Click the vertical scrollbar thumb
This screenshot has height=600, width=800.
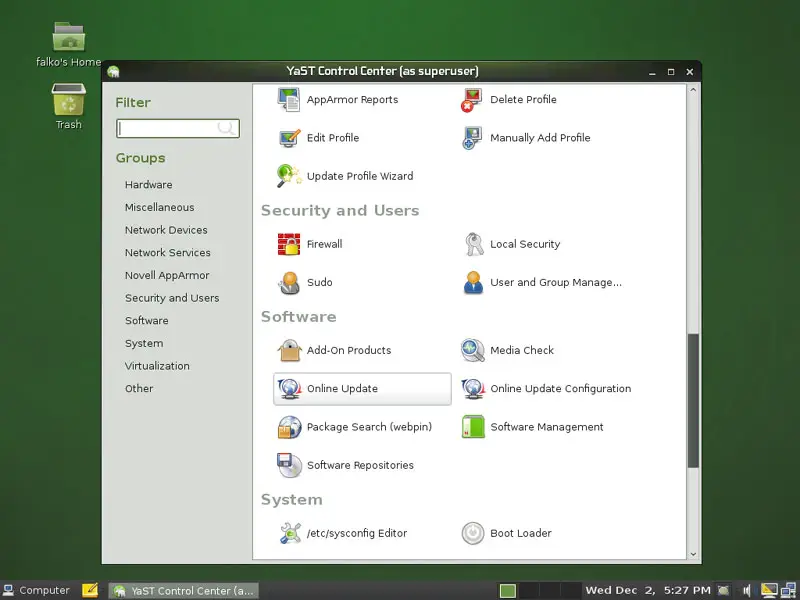[x=693, y=401]
